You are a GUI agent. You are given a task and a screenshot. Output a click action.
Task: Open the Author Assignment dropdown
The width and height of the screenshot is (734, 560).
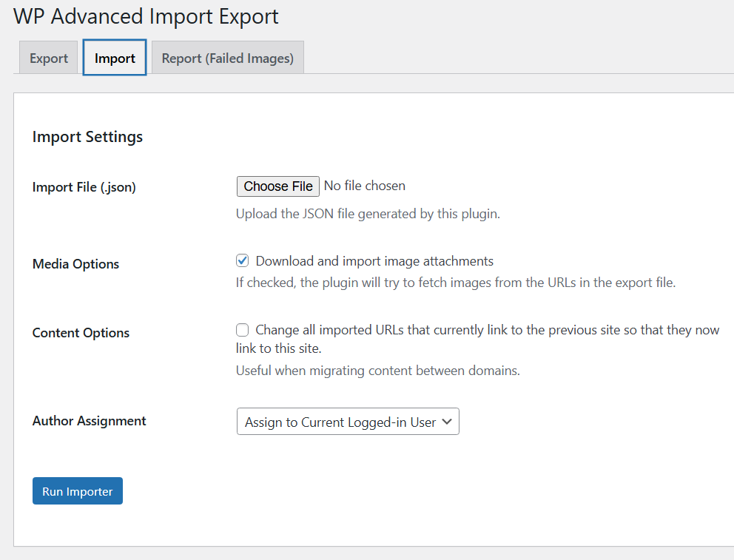[x=348, y=422]
